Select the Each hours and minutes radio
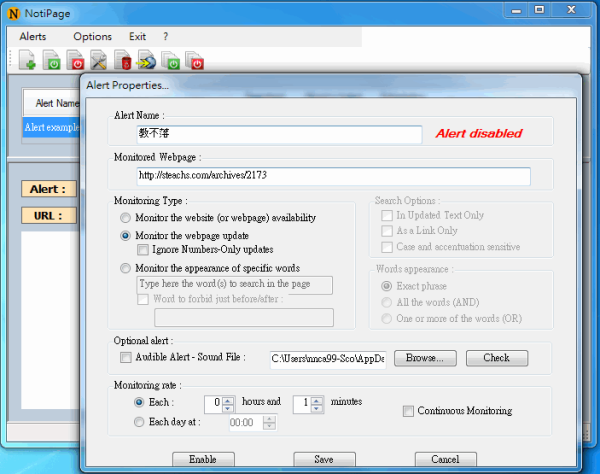Screen dimensions: 600x474 click(139, 402)
